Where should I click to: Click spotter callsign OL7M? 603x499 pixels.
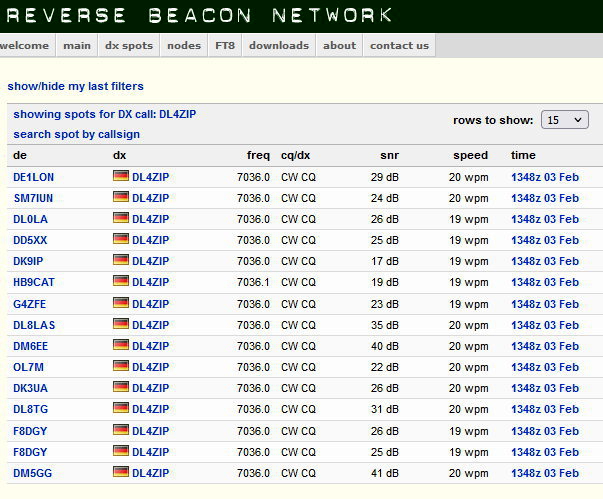coord(28,367)
